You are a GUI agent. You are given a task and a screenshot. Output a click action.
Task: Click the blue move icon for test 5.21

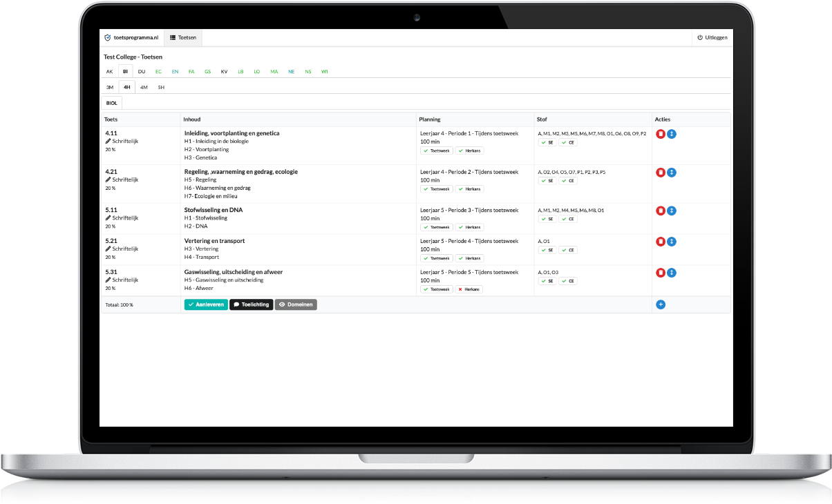coord(672,242)
